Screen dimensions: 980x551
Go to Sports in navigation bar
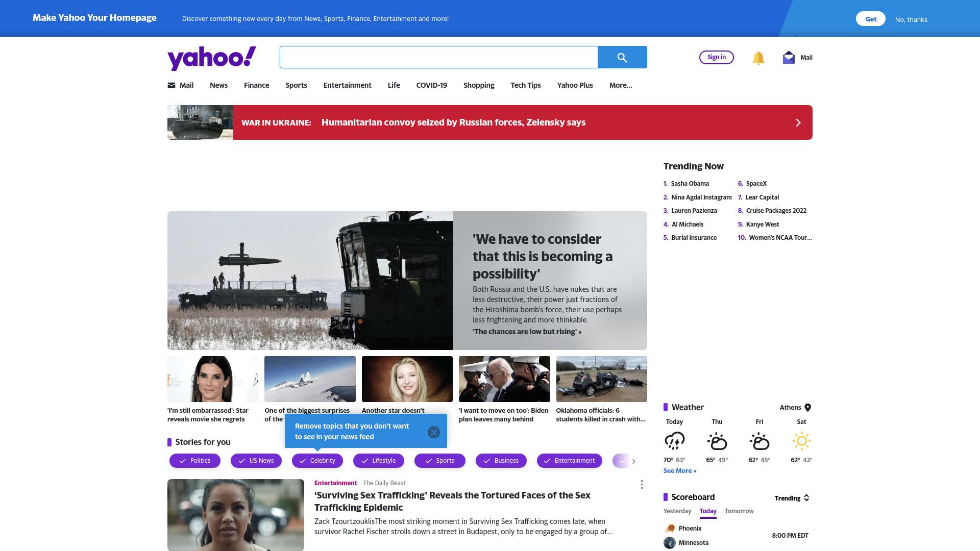pos(296,85)
